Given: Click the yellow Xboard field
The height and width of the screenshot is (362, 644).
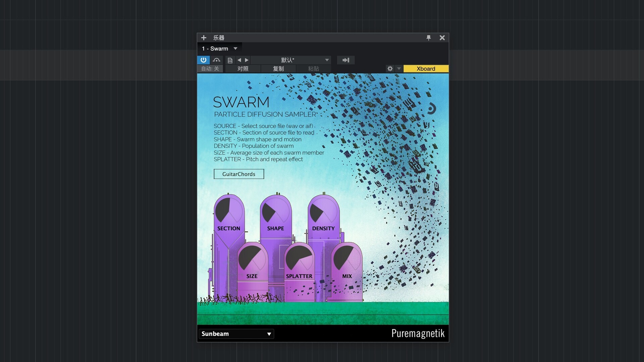Looking at the screenshot, I should [x=426, y=69].
